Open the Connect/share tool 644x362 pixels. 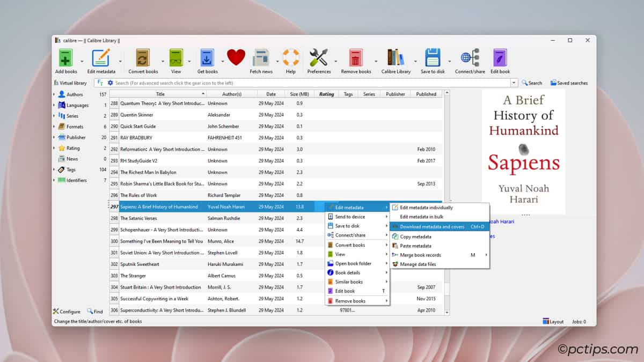pyautogui.click(x=470, y=58)
